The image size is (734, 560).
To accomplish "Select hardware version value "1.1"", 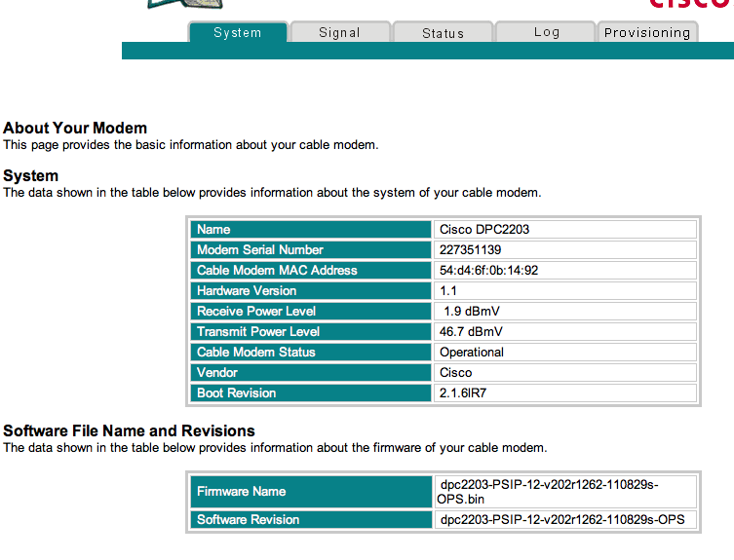I will coord(448,291).
